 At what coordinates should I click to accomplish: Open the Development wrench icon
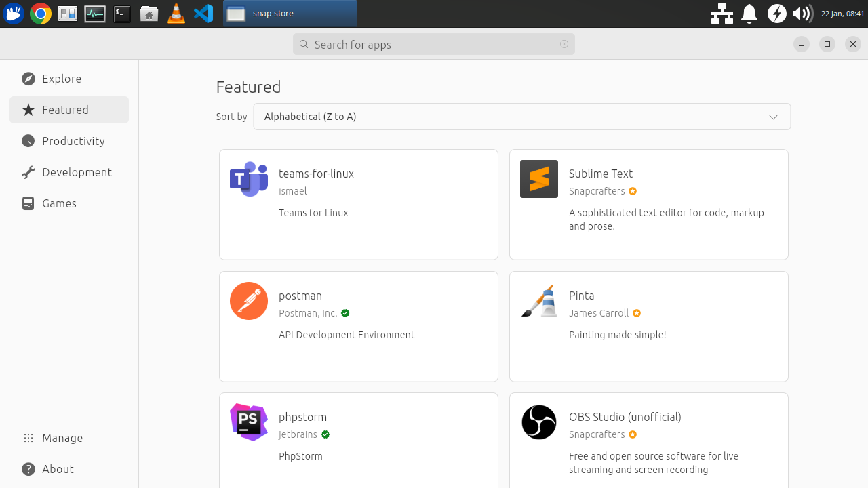(x=28, y=172)
